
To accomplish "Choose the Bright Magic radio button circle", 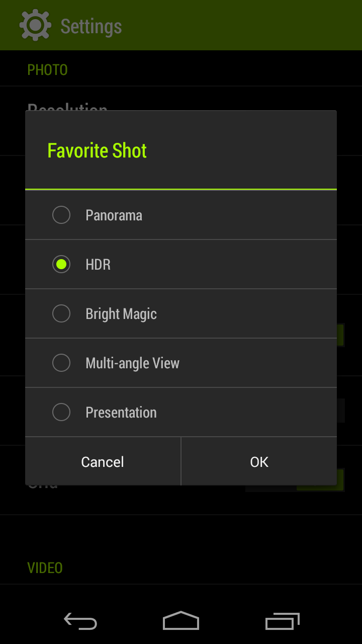I will [61, 314].
